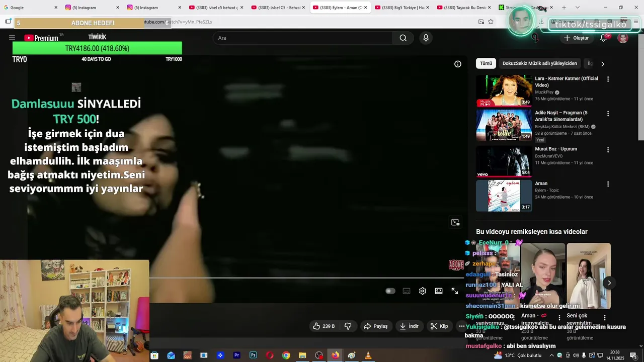Image resolution: width=644 pixels, height=362 pixels.
Task: Launch VLC from the taskbar
Action: [x=368, y=355]
